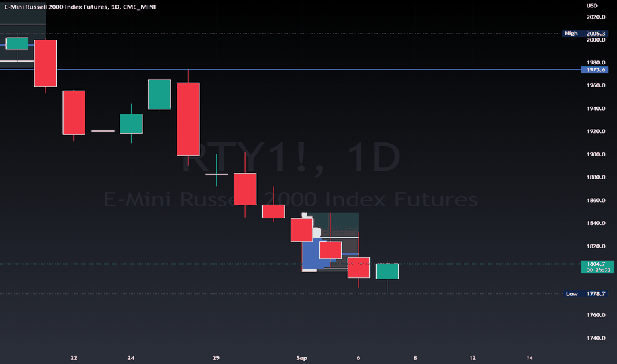Image resolution: width=617 pixels, height=364 pixels.
Task: Click the 1960.0 price axis label
Action: 596,85
